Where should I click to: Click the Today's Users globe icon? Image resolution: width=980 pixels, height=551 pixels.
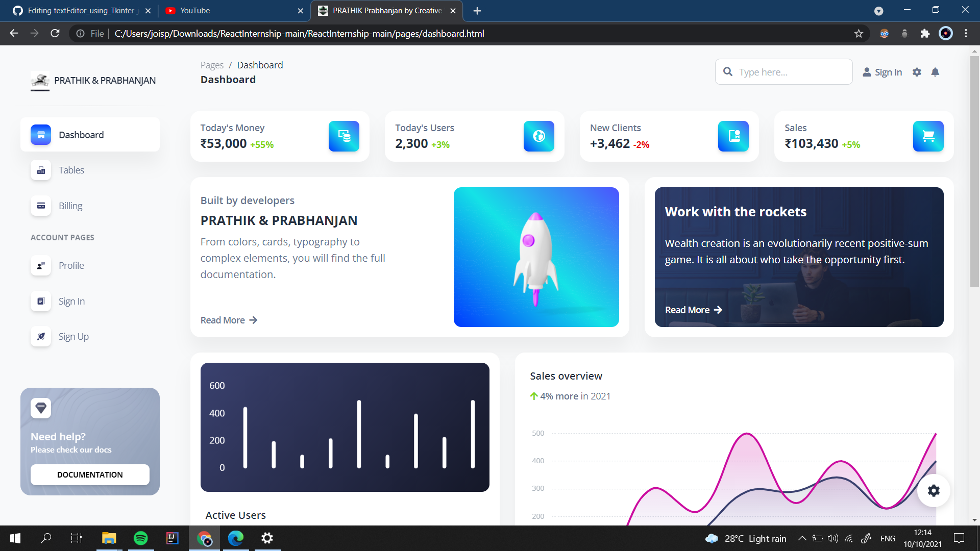[539, 136]
